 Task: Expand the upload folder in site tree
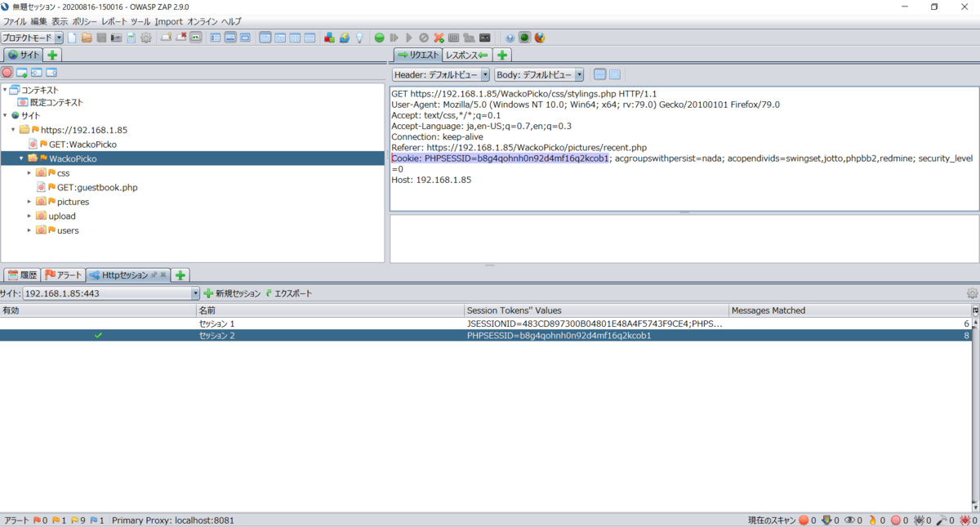coord(29,216)
